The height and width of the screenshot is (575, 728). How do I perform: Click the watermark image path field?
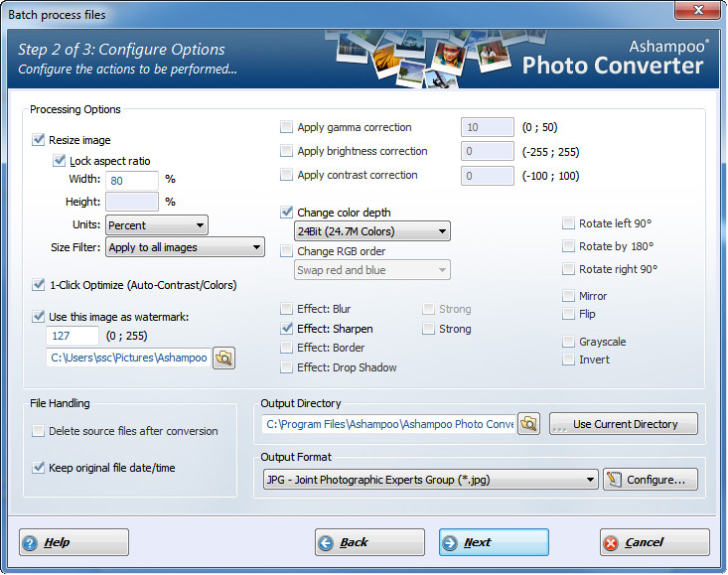tap(128, 358)
